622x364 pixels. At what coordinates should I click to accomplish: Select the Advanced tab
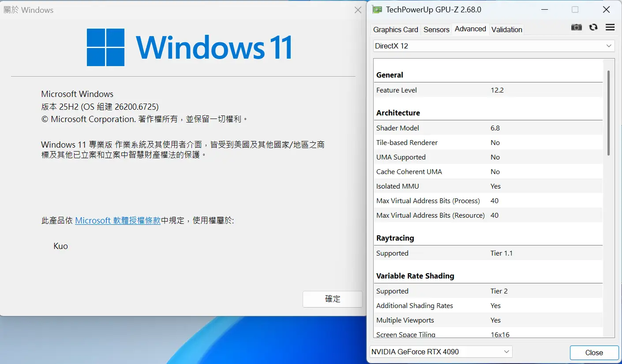(470, 29)
